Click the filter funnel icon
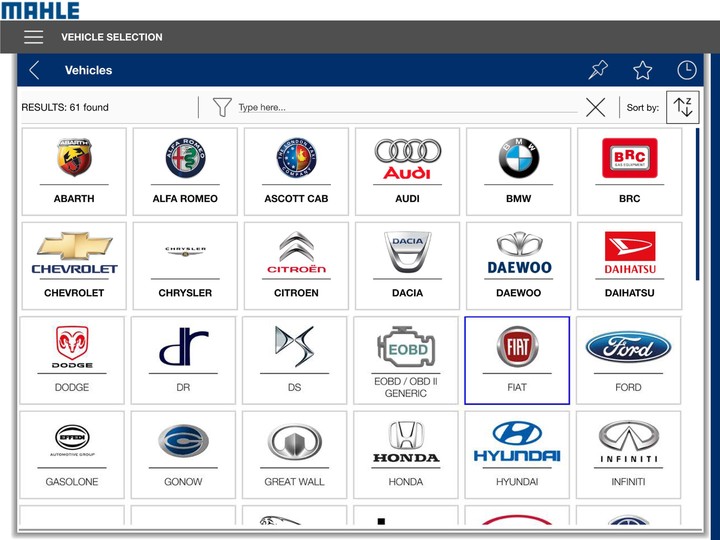720x540 pixels. 222,107
